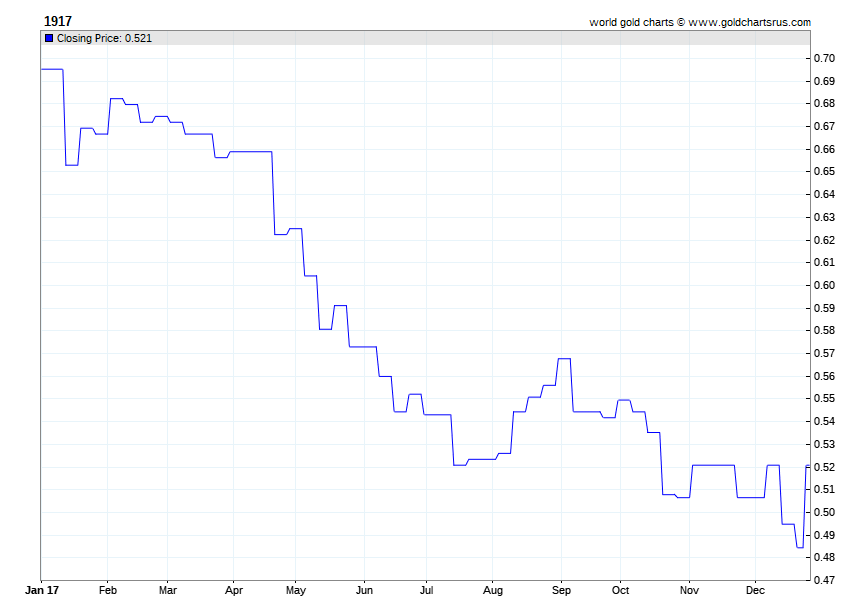Click the 0.61 y-axis value

click(825, 262)
